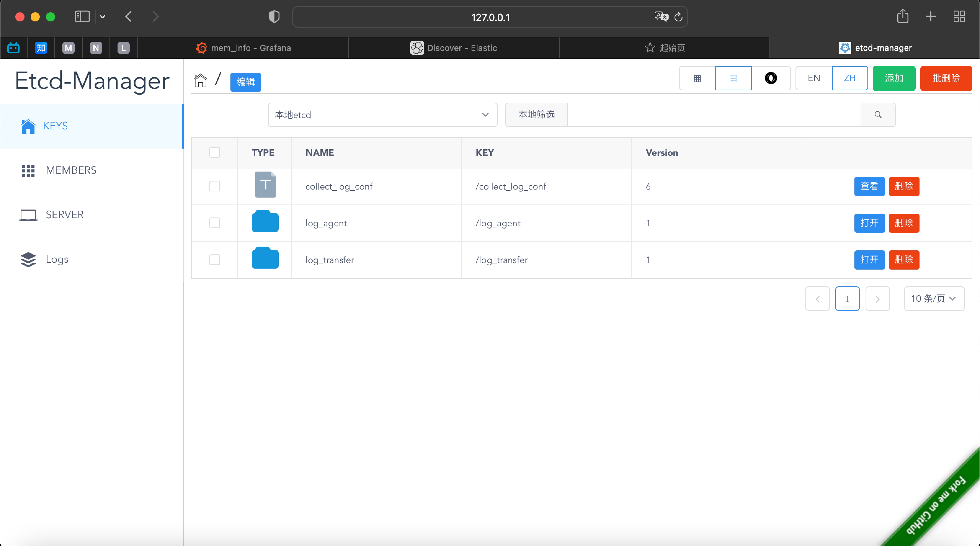
Task: Open the pinned tab labeled N
Action: (96, 48)
